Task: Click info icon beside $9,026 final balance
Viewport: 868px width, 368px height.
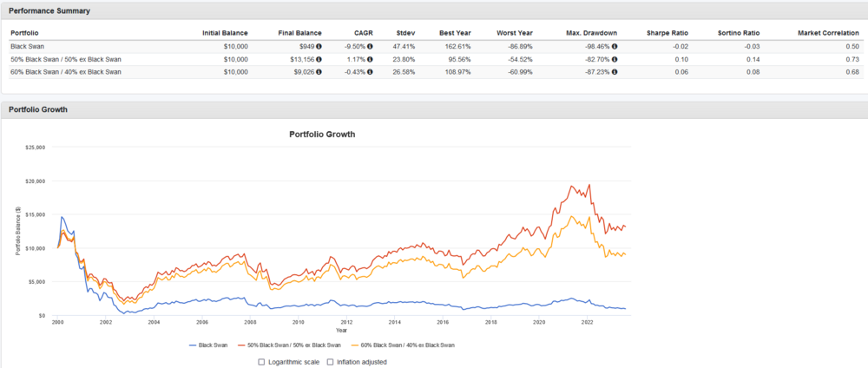Action: pyautogui.click(x=319, y=72)
